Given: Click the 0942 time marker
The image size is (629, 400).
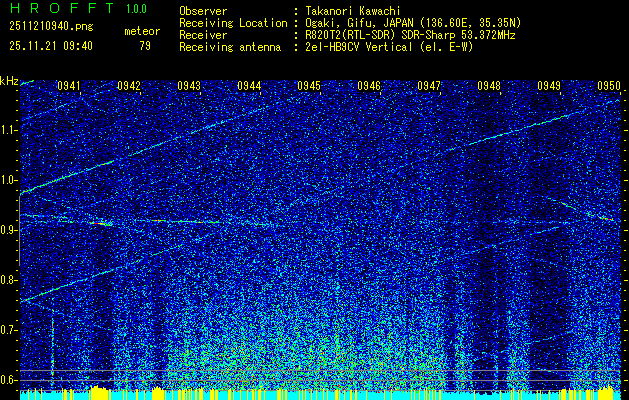Looking at the screenshot, I should point(129,86).
